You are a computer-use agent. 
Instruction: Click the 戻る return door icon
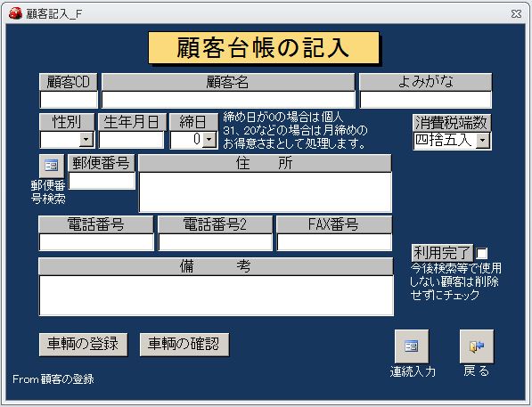coord(477,346)
